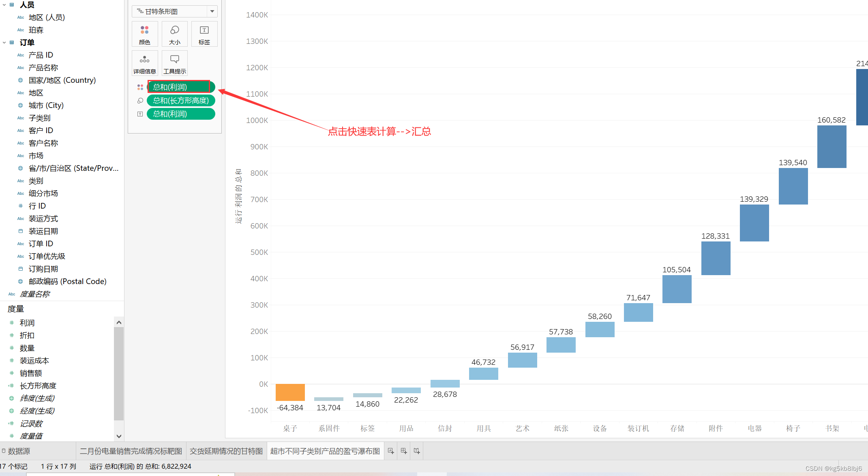868x476 pixels.
Task: Select the bottom 总和(利润) label pill
Action: click(x=181, y=114)
